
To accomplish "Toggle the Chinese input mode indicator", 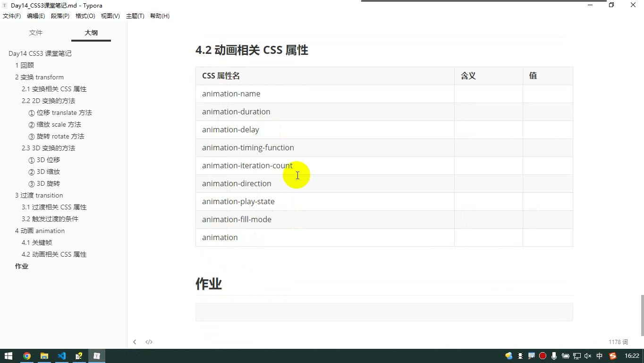I will pos(600,356).
